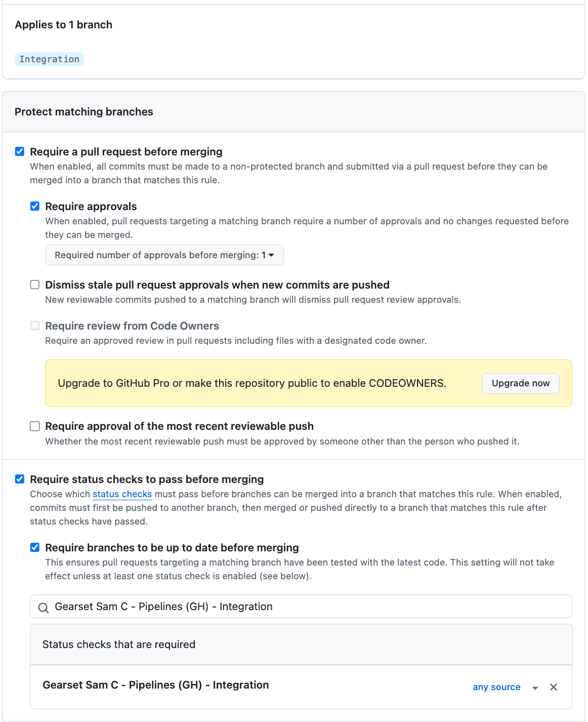Uncheck Require a pull request before merging

click(x=20, y=151)
